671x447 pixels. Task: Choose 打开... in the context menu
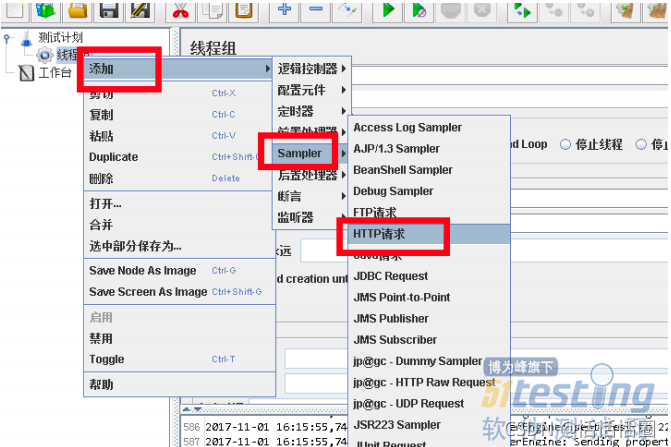point(179,204)
